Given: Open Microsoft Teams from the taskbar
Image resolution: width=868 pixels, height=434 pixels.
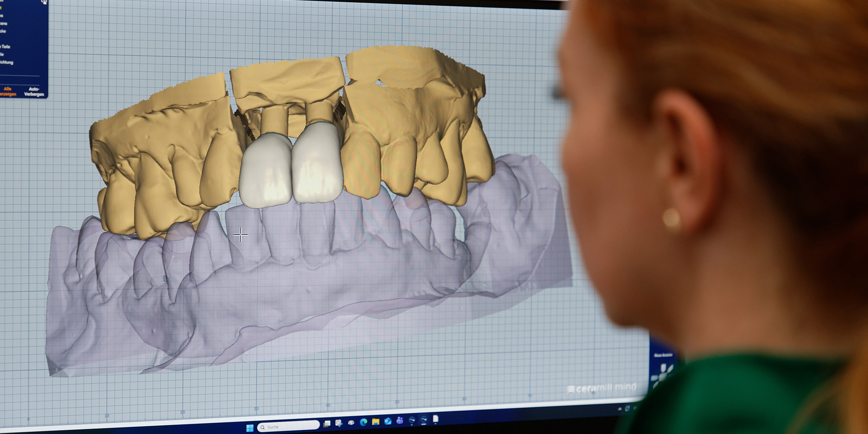Looking at the screenshot, I should (400, 421).
